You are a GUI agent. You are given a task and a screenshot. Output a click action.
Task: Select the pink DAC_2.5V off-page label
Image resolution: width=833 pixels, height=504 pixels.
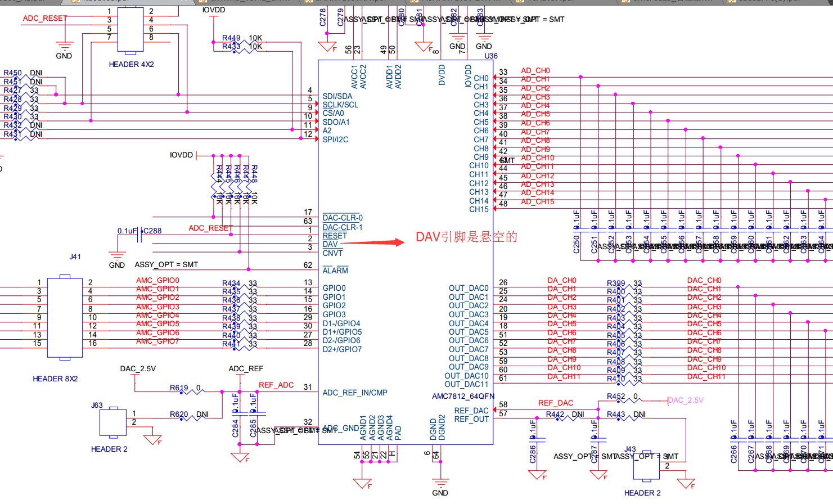click(x=686, y=400)
